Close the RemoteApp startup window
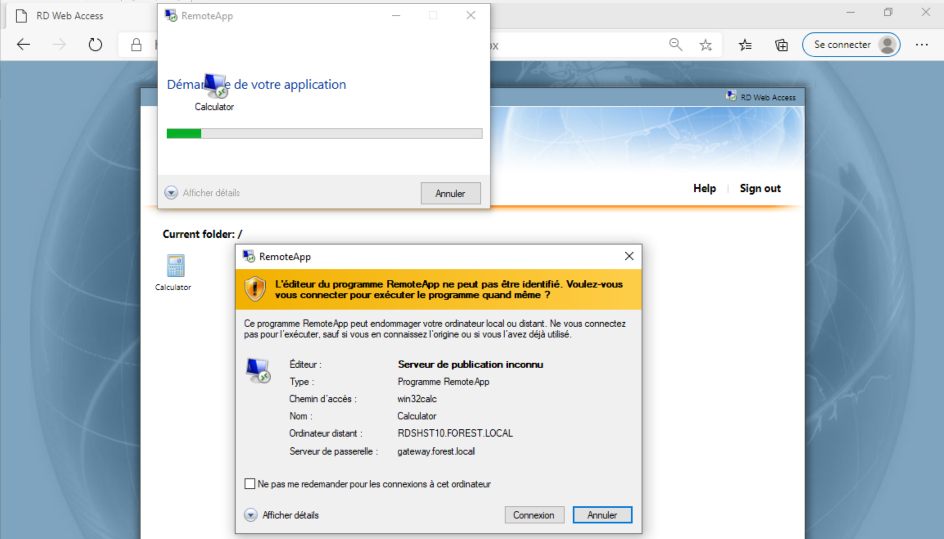This screenshot has height=539, width=944. pyautogui.click(x=471, y=16)
